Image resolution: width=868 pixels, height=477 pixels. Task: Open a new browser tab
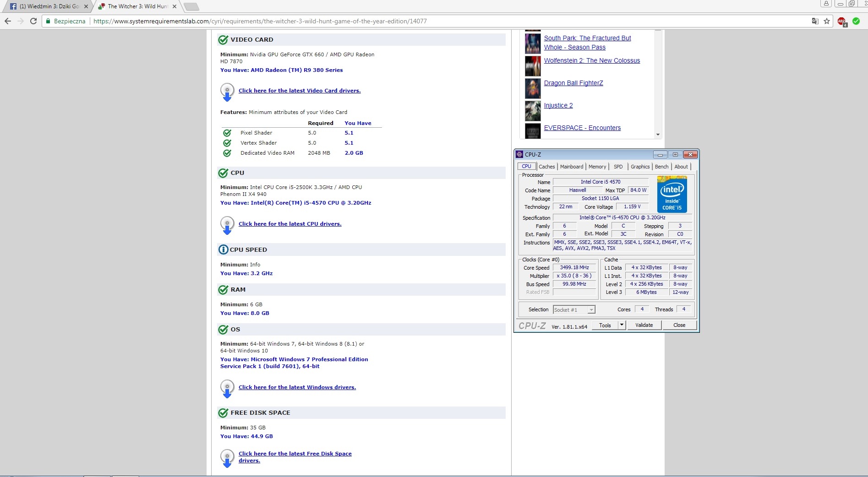191,6
